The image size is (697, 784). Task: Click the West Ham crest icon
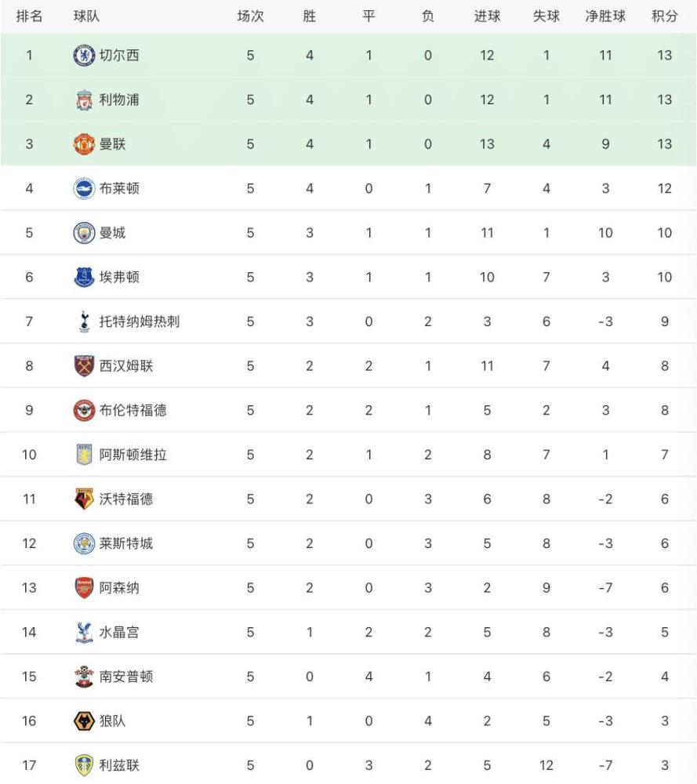coord(84,366)
